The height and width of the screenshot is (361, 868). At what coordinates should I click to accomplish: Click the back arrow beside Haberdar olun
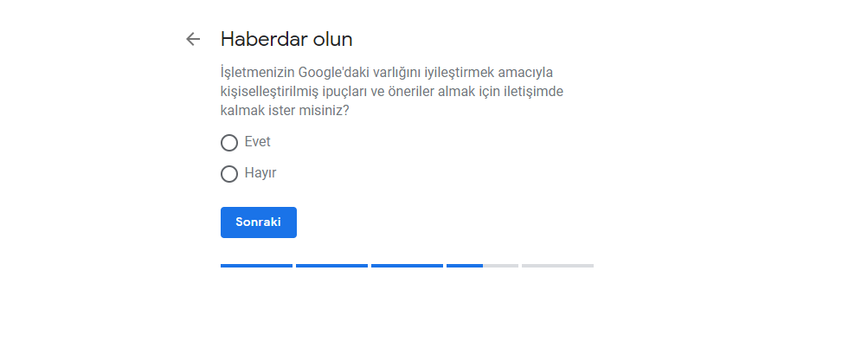(193, 39)
